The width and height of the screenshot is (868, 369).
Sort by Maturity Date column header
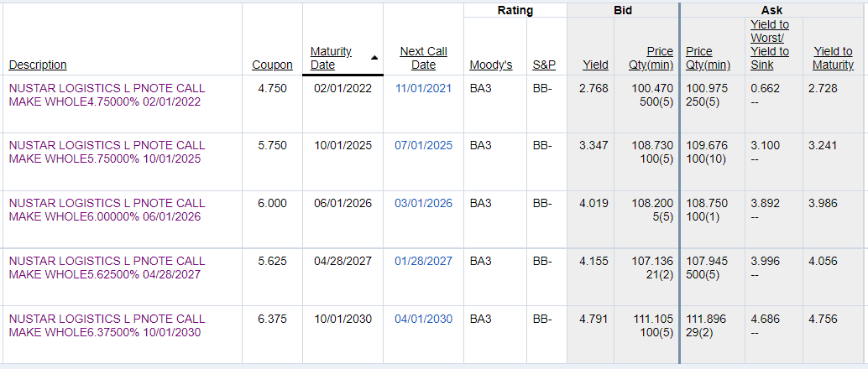pyautogui.click(x=331, y=58)
